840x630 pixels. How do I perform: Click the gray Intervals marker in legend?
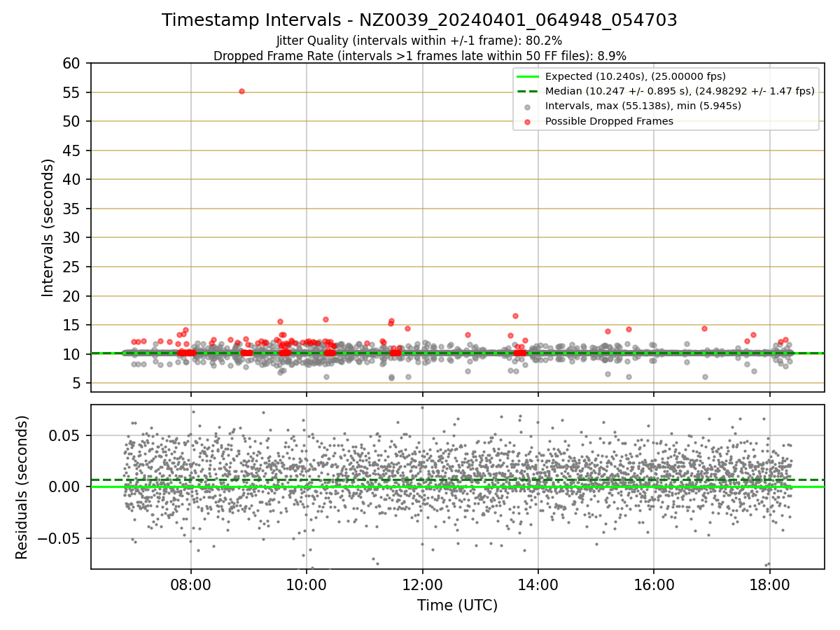pos(528,106)
